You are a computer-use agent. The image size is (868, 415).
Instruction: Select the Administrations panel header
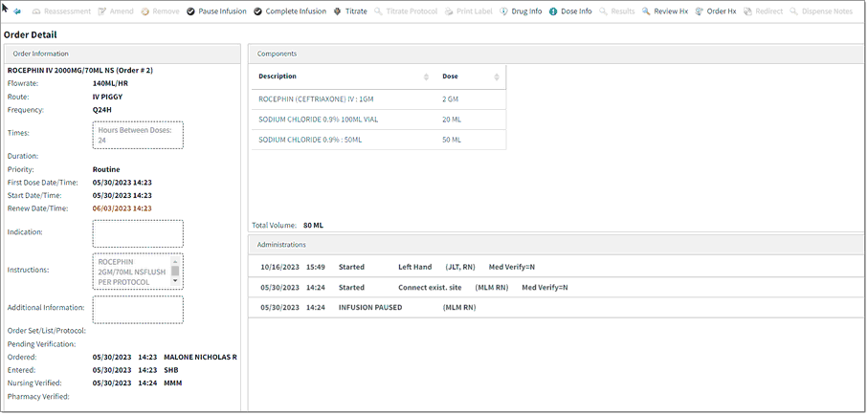(555, 244)
